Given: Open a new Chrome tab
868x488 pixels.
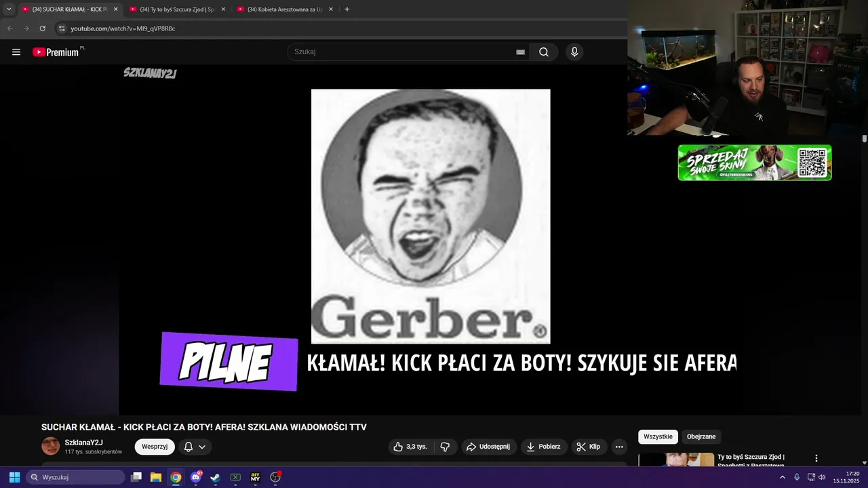Looking at the screenshot, I should pyautogui.click(x=347, y=9).
